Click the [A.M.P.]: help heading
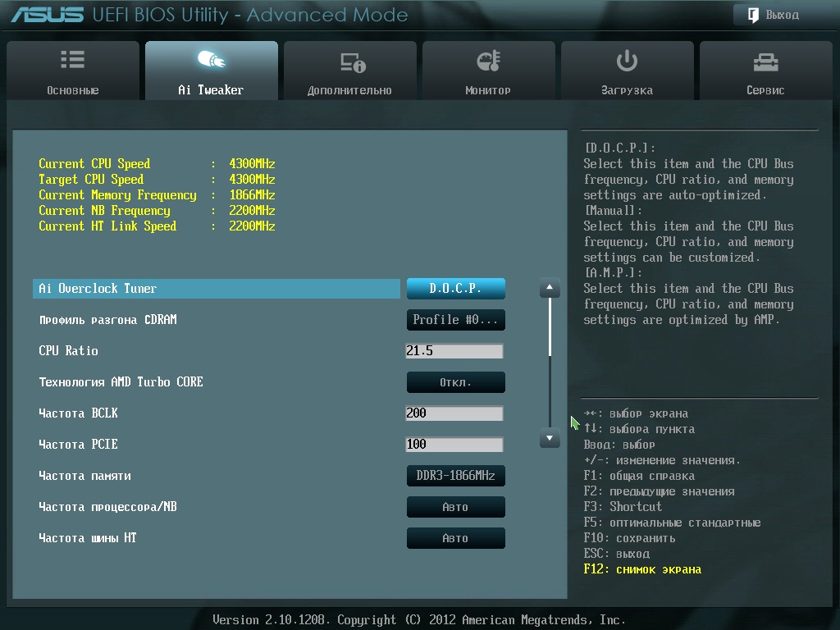The height and width of the screenshot is (630, 840). click(x=614, y=272)
